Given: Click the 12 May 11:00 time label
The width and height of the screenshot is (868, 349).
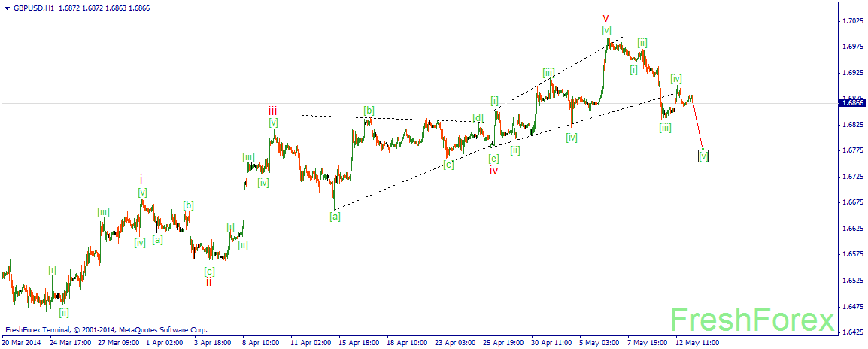Looking at the screenshot, I should pyautogui.click(x=697, y=343).
